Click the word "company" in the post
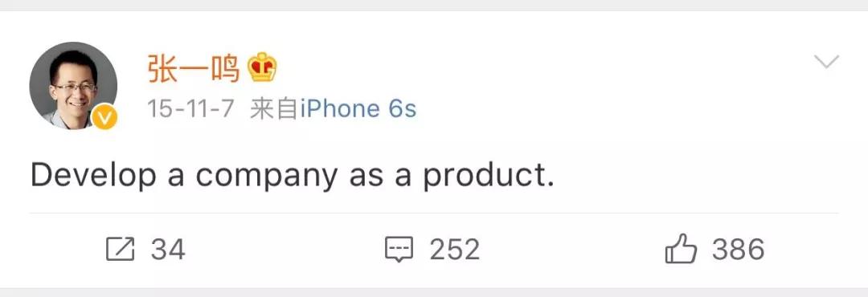Viewport: 868px width, 297px height. coord(266,178)
